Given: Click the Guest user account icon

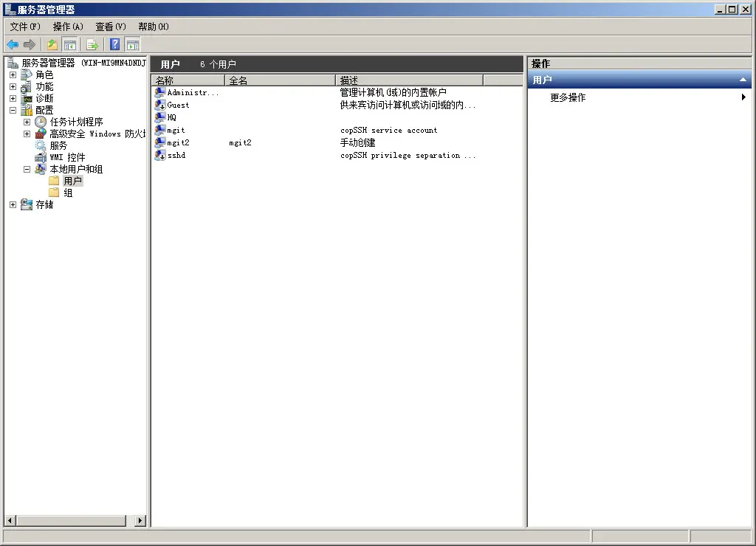Looking at the screenshot, I should pyautogui.click(x=160, y=105).
